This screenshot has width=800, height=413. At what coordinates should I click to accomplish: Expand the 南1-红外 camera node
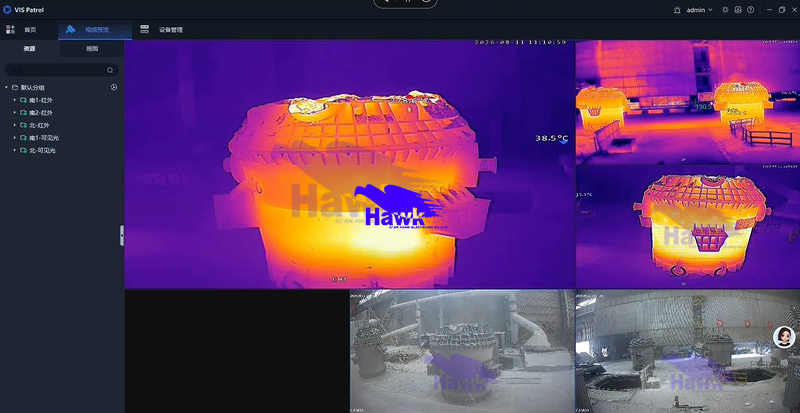tap(14, 100)
